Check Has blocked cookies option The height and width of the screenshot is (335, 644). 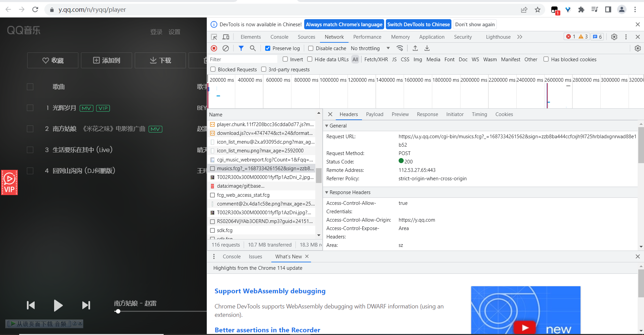546,59
